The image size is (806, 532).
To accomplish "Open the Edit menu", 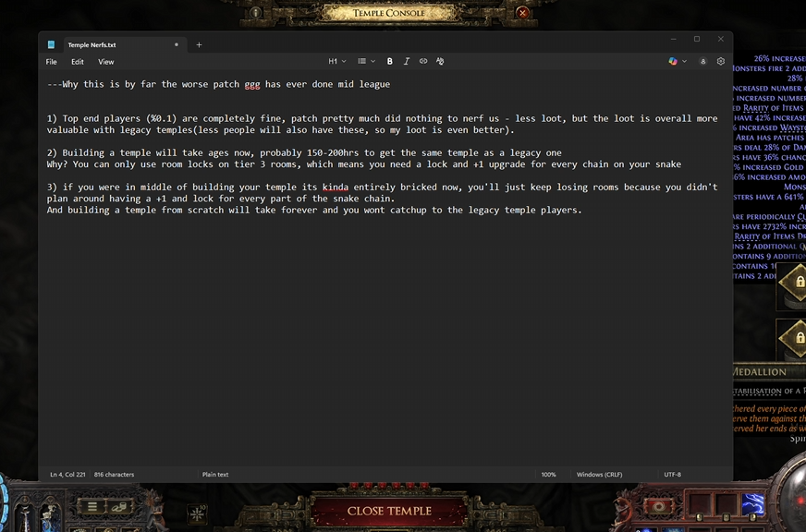I will pos(78,62).
